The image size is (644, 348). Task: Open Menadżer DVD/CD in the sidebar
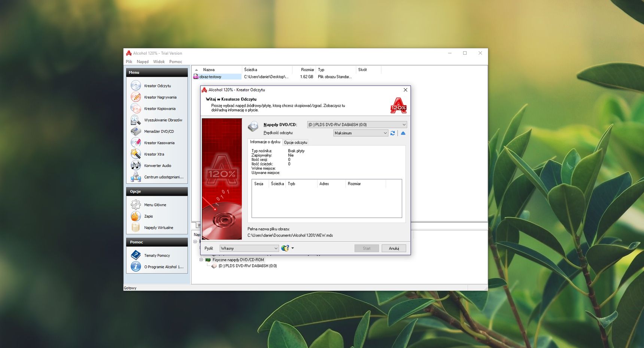point(159,131)
